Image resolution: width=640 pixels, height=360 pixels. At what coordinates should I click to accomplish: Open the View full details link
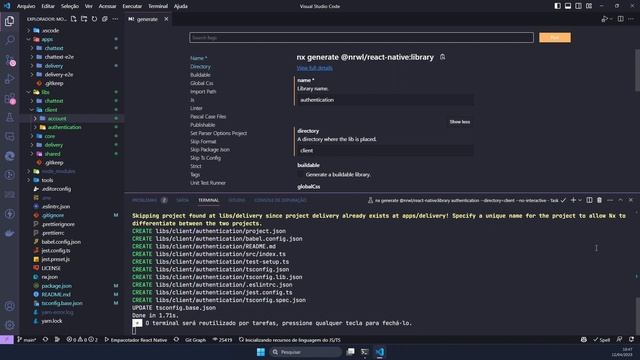[x=315, y=68]
